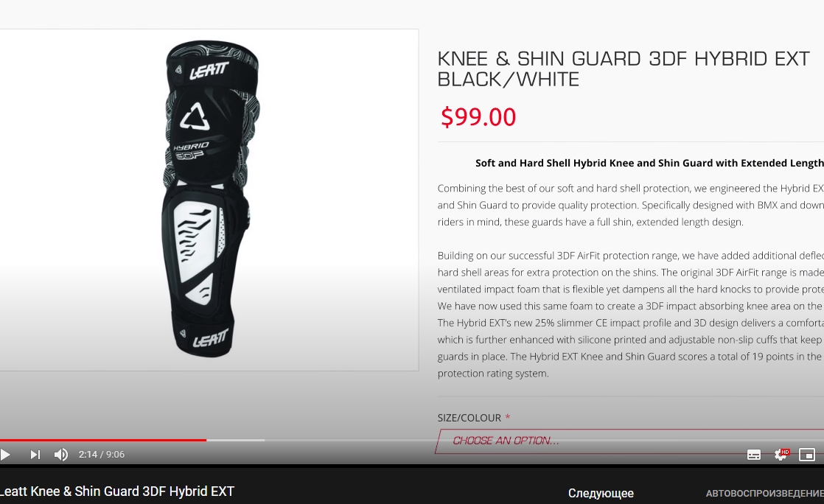Toggle subtitles on the player

pos(753,455)
